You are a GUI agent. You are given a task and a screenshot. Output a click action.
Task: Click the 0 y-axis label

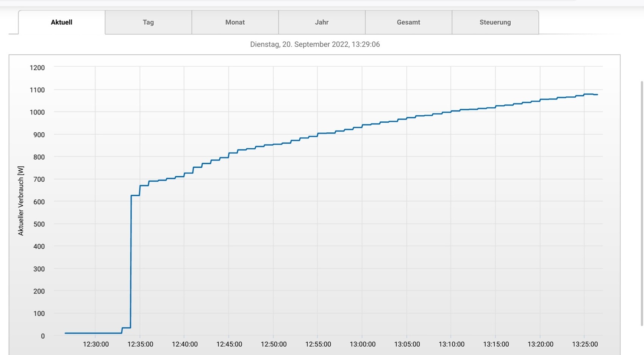coord(43,336)
